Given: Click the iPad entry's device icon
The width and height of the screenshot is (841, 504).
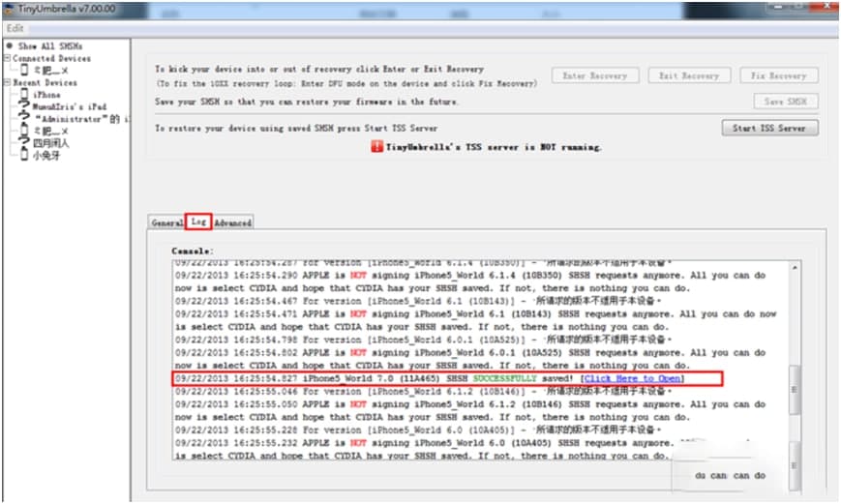Looking at the screenshot, I should 24,106.
